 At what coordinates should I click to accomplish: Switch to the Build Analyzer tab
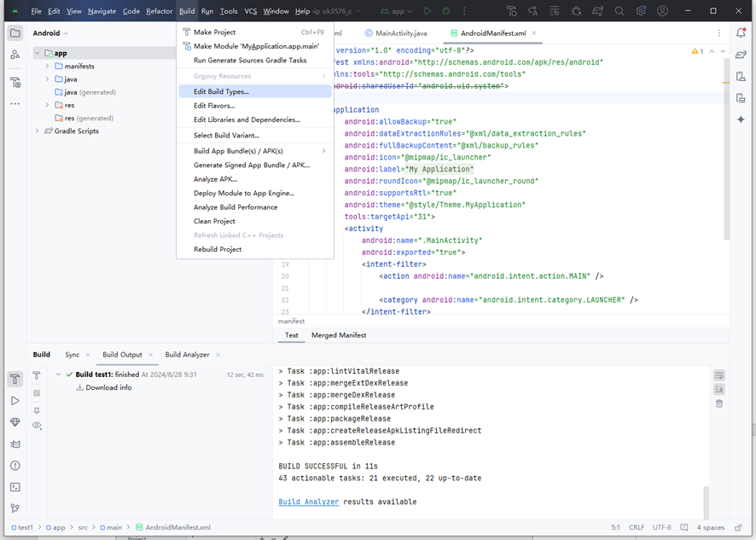coord(187,355)
